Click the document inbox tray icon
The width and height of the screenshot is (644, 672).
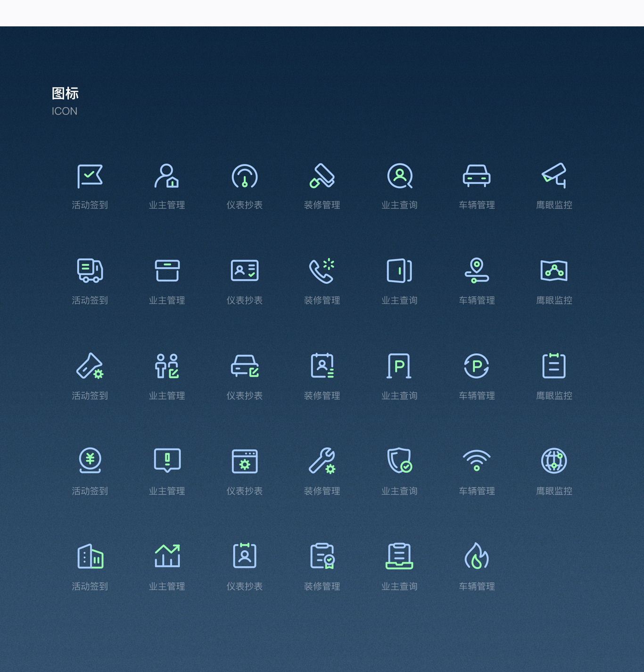click(x=399, y=556)
